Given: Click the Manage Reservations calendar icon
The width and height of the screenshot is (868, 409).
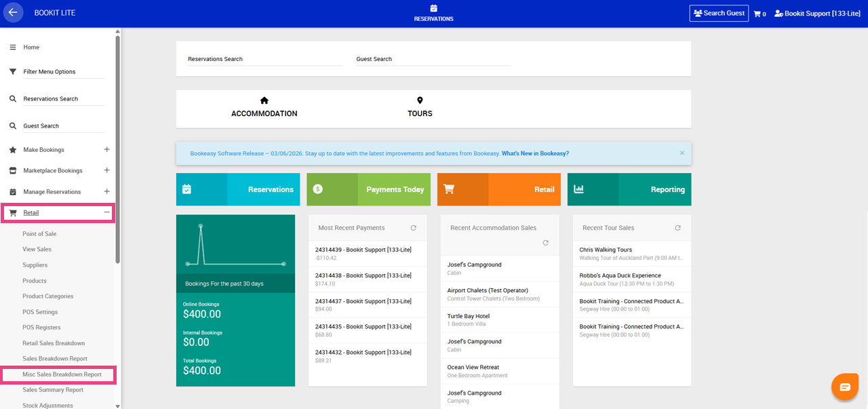Looking at the screenshot, I should tap(13, 191).
